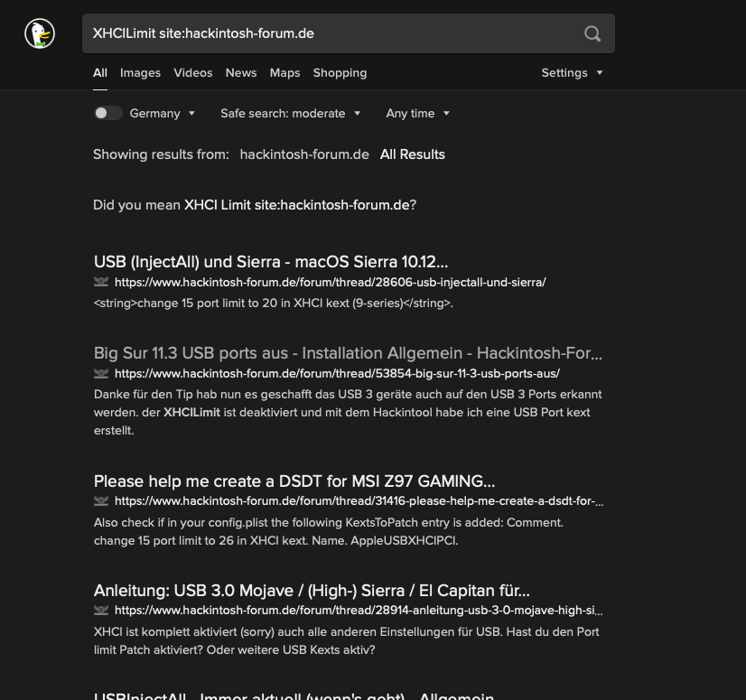746x700 pixels.
Task: Switch to the Videos tab
Action: click(x=192, y=72)
